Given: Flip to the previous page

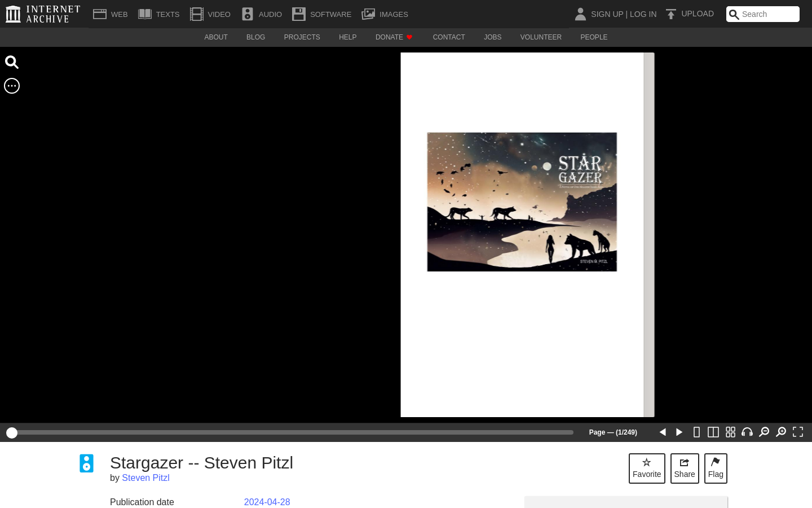Looking at the screenshot, I should point(663,432).
